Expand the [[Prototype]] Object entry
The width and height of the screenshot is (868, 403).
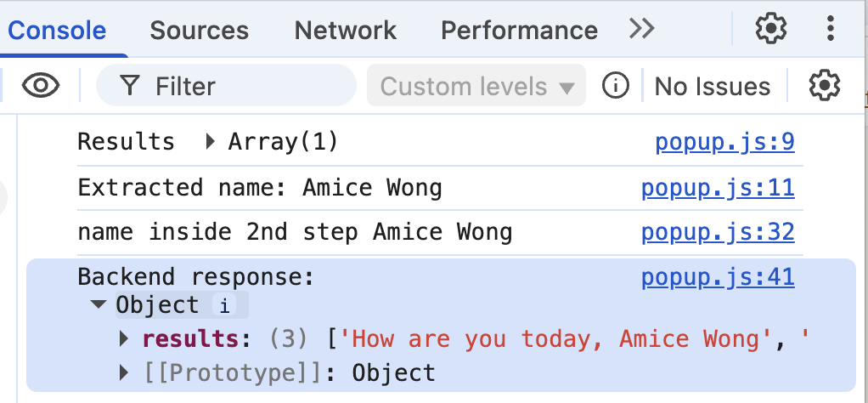tap(124, 372)
